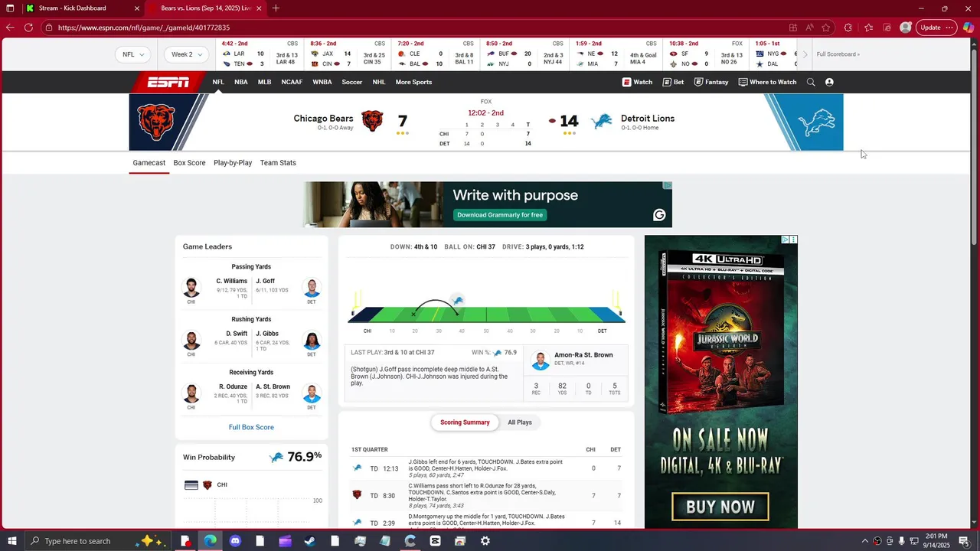Image resolution: width=980 pixels, height=551 pixels.
Task: Show hidden system tray icons chevron
Action: (865, 541)
